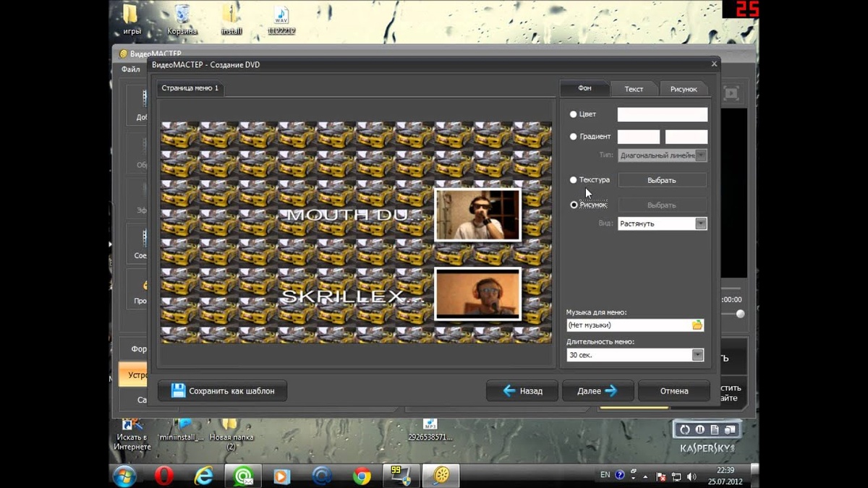868x488 pixels.
Task: Open the Корзина recycle bin icon
Action: click(x=182, y=18)
